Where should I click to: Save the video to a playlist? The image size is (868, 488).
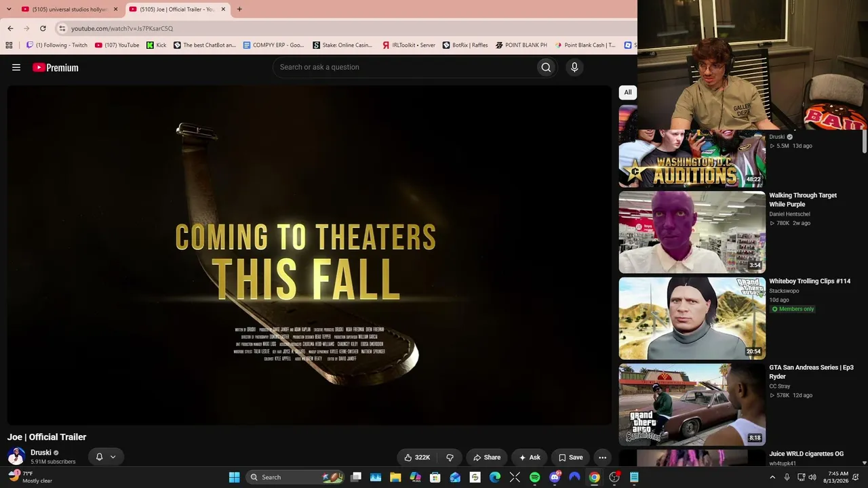tap(570, 457)
